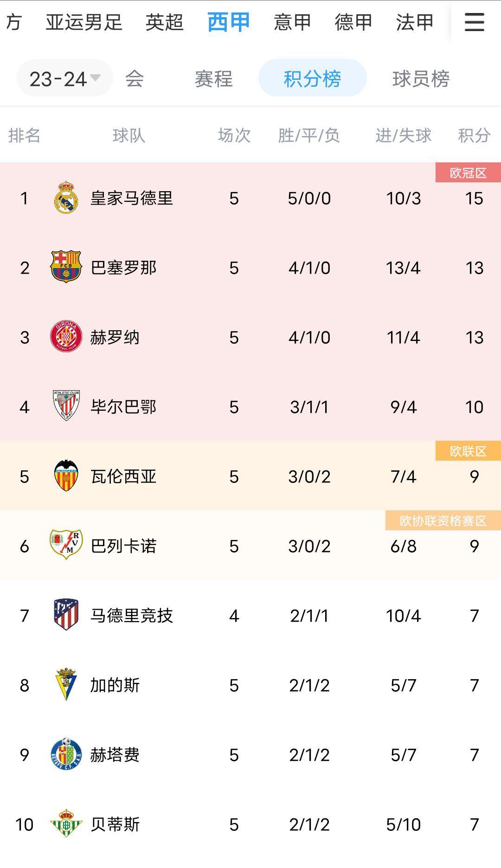Open team page for 马德里竞技
Image resolution: width=501 pixels, height=868 pixels.
point(131,616)
